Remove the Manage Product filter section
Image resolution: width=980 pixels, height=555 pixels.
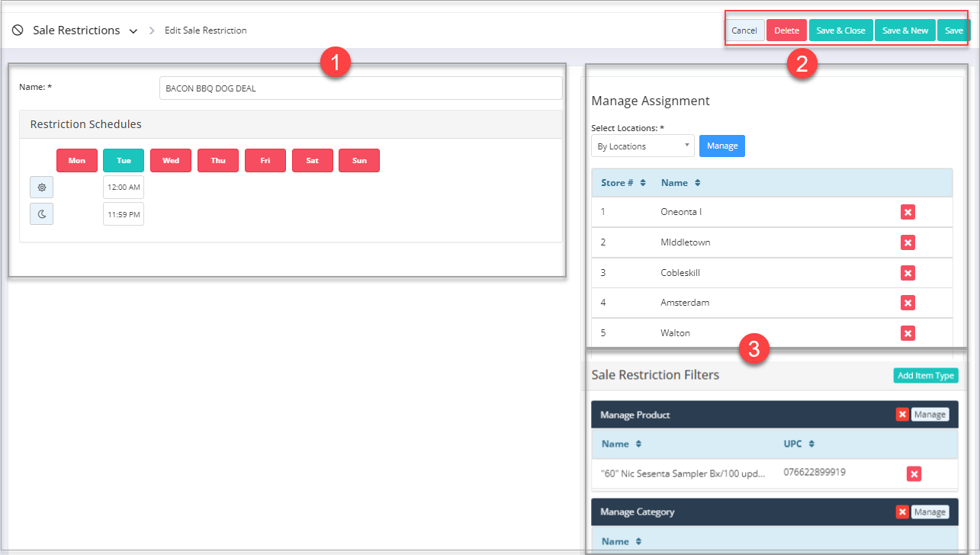(x=902, y=415)
